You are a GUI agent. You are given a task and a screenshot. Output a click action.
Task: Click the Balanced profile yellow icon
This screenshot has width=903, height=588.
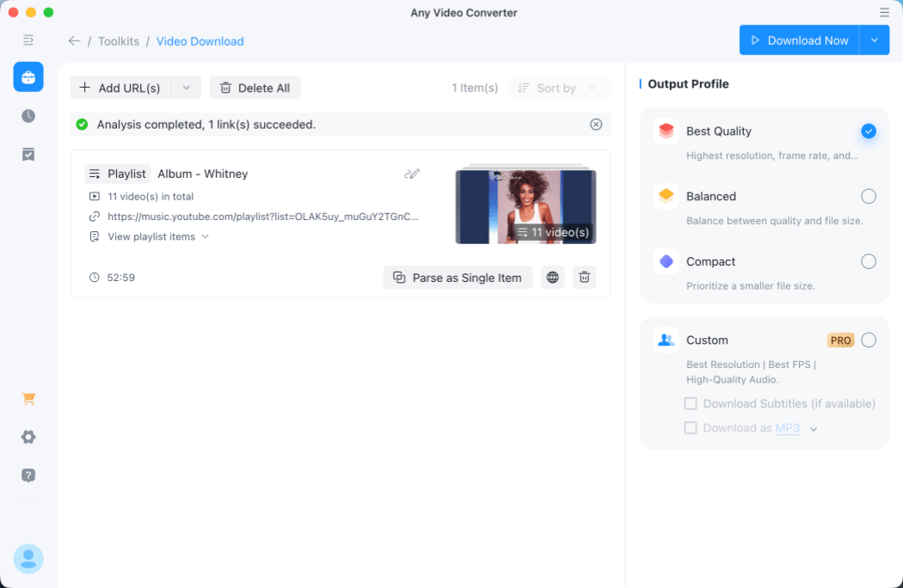point(666,196)
